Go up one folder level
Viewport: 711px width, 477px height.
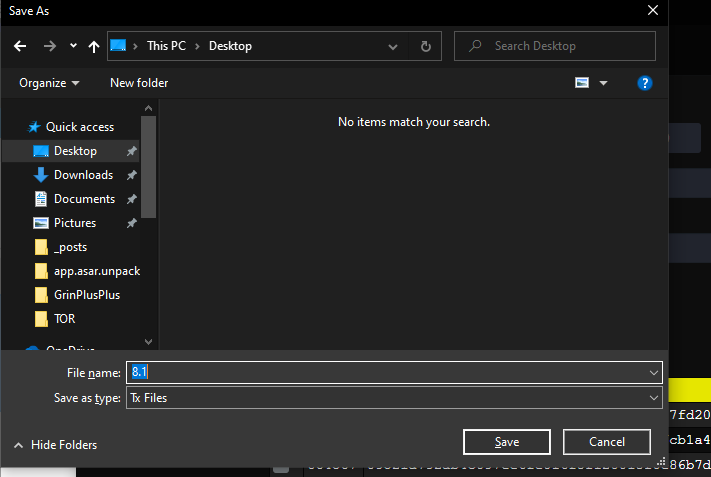tap(94, 46)
